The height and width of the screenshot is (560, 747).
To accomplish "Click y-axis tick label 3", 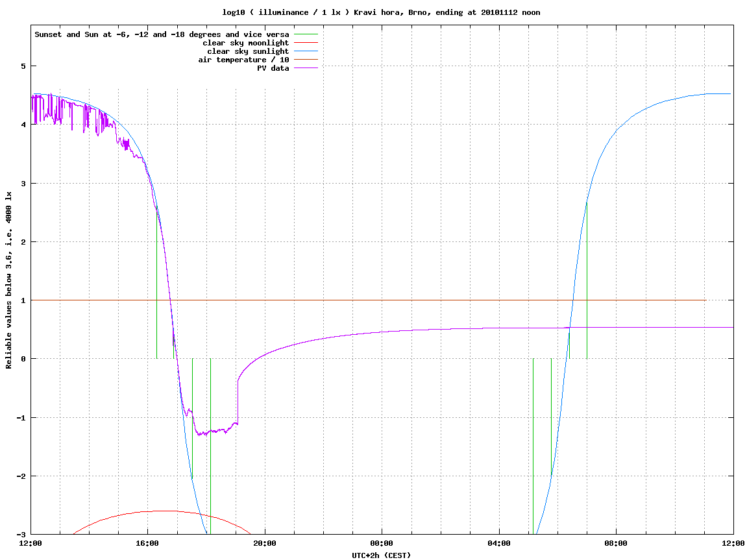I will click(23, 184).
